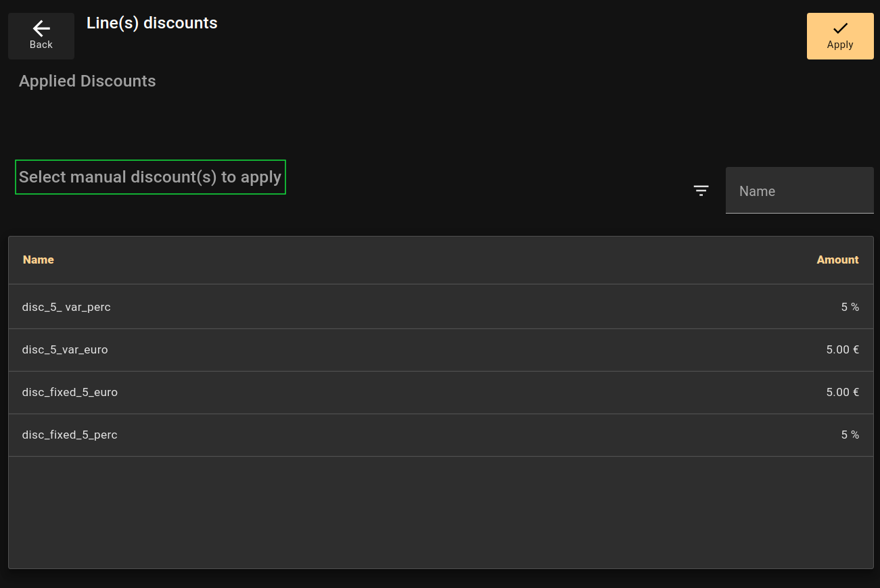
Task: Click the Back arrow icon
Action: point(41,28)
